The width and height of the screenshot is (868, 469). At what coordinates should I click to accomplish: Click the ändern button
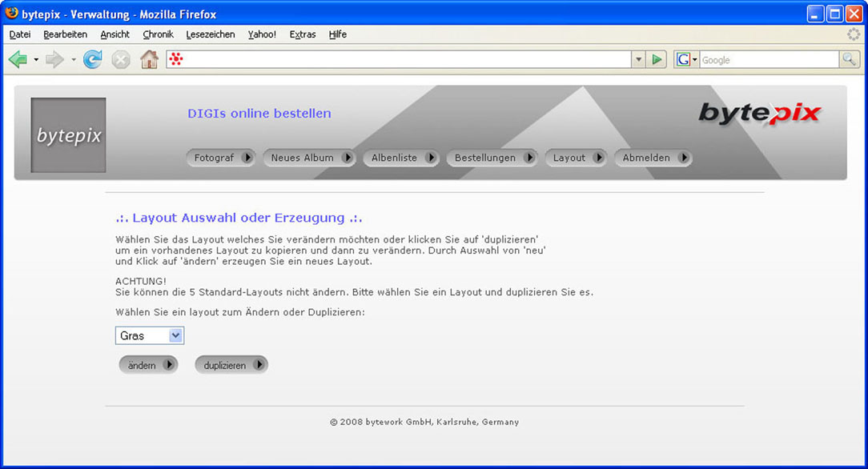pos(148,365)
